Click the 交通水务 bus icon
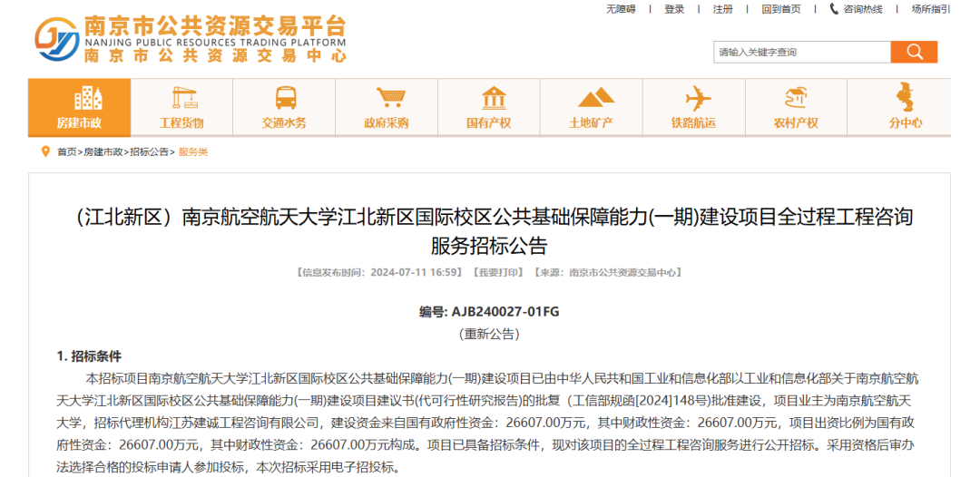The image size is (980, 477). [286, 99]
